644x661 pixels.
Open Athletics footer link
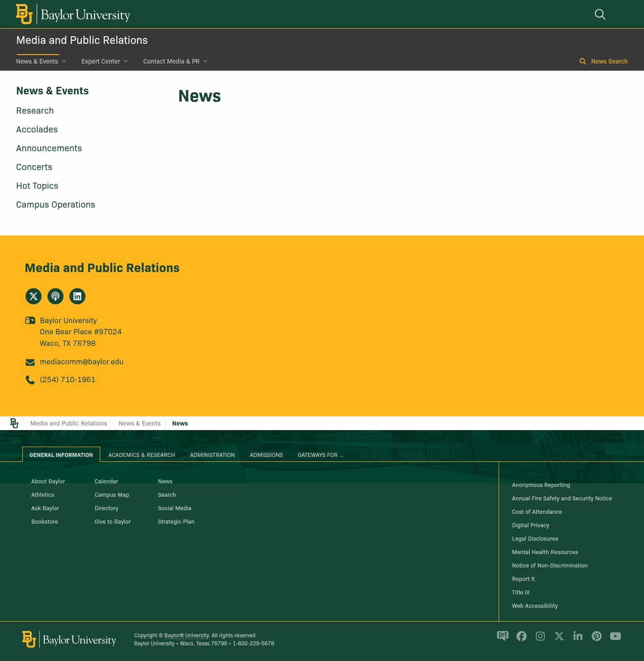coord(43,495)
